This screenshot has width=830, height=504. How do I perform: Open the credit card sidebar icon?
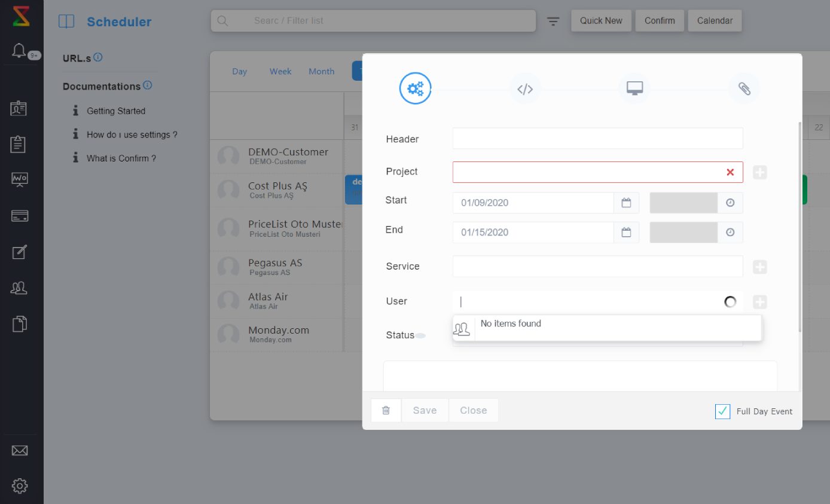click(x=19, y=216)
